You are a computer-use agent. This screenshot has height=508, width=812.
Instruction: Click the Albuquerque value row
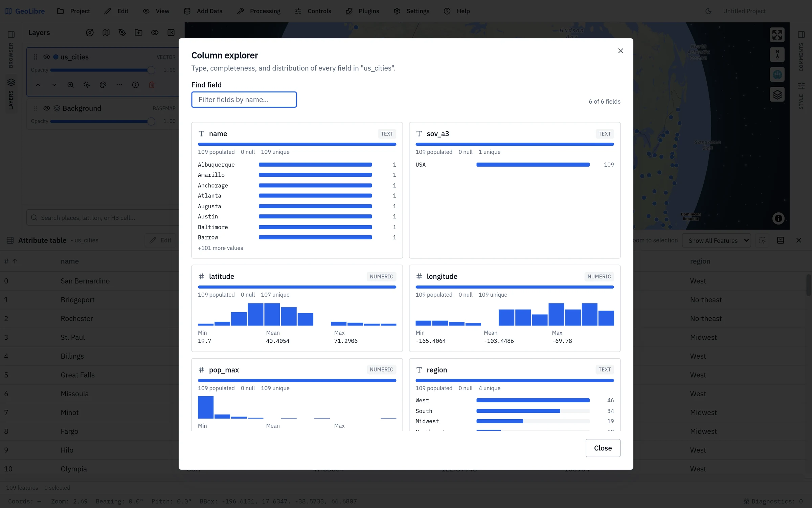pos(297,165)
